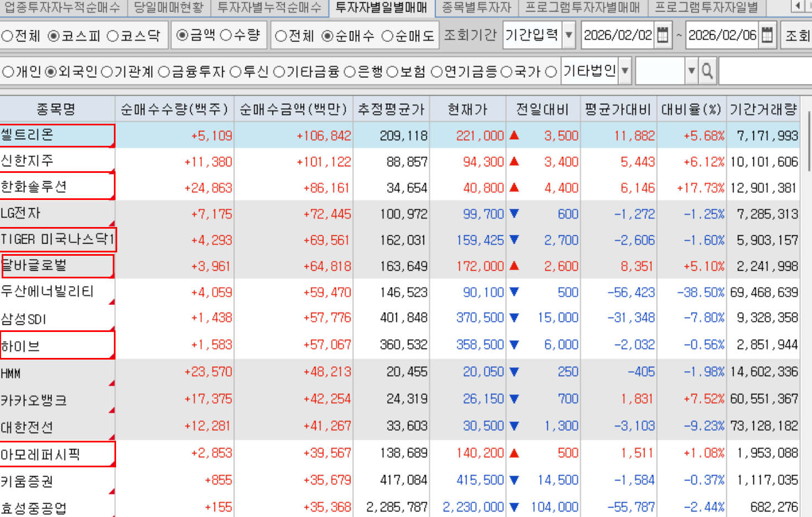The width and height of the screenshot is (812, 517).
Task: Open the start date calendar picker
Action: tap(662, 35)
